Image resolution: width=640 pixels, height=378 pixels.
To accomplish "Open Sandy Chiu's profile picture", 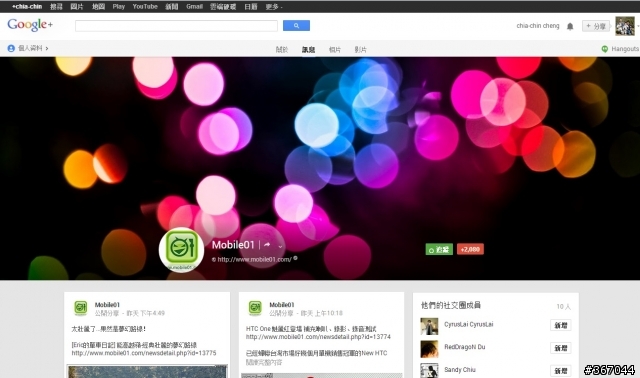I will [429, 370].
